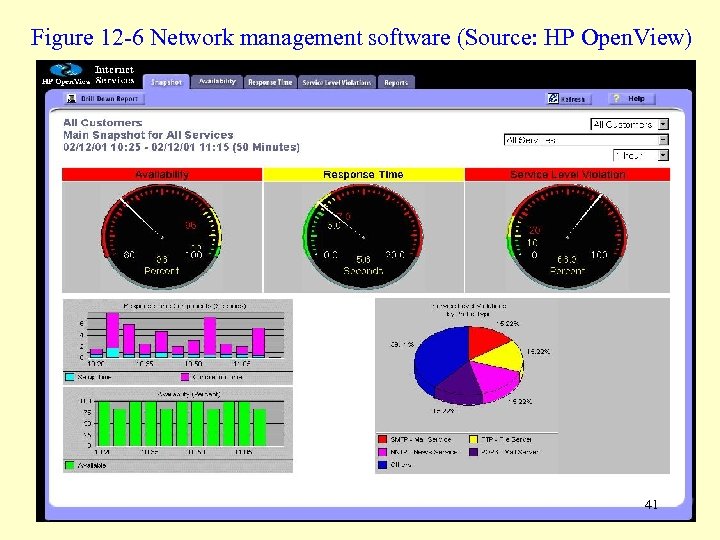
Task: Open Help
Action: (631, 98)
